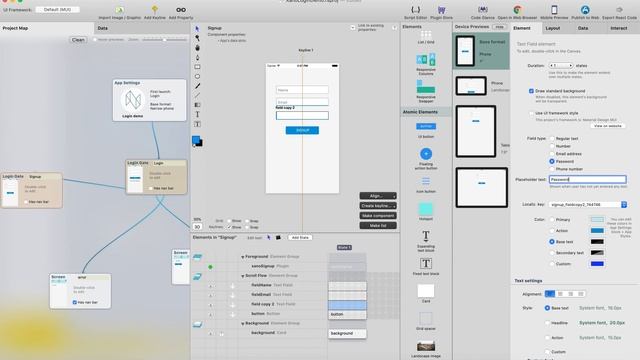
Task: Click View on website button
Action: click(608, 126)
